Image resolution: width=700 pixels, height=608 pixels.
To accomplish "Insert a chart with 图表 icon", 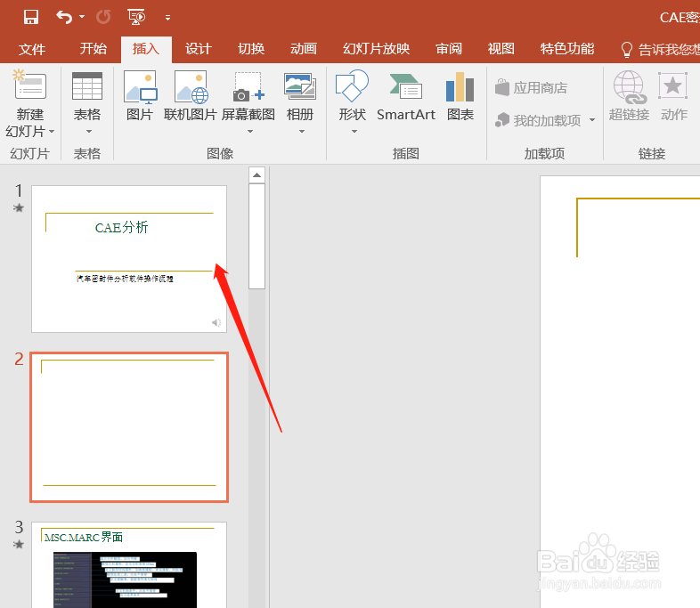I will coord(460,86).
